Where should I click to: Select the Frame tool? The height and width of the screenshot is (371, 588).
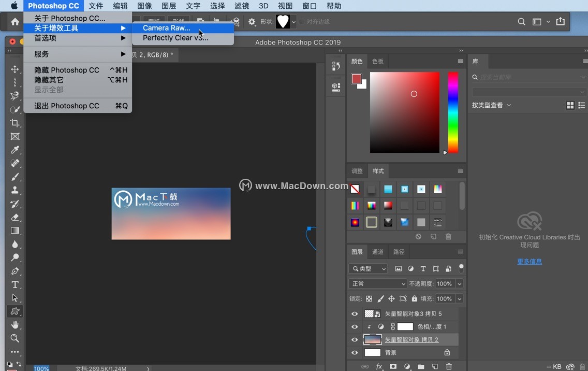(14, 136)
